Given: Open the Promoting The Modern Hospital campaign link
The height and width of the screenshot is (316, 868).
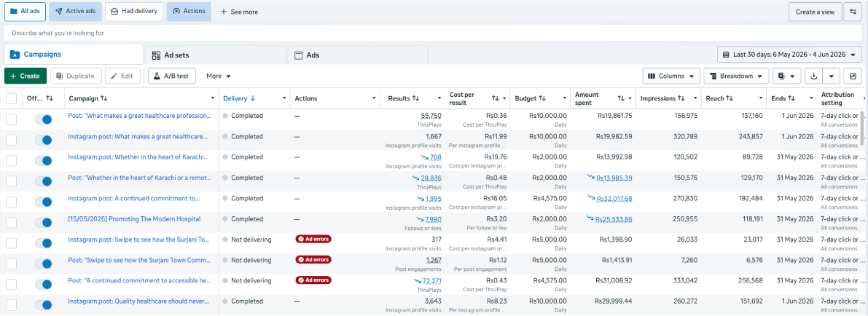Looking at the screenshot, I should pyautogui.click(x=135, y=218).
